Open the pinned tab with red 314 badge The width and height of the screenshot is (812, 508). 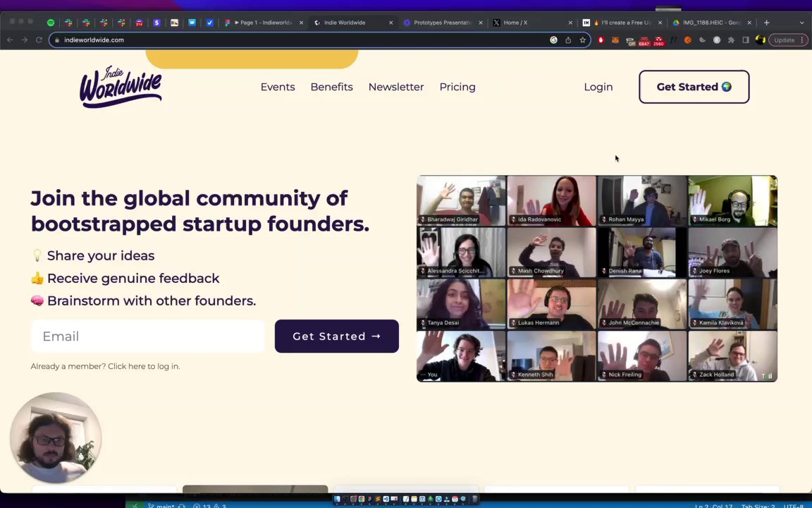139,23
